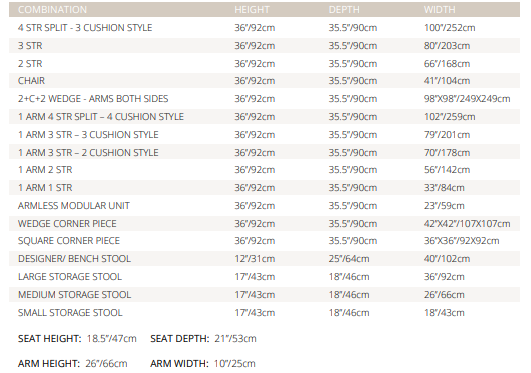The width and height of the screenshot is (531, 373).
Task: Click the SEAT HEIGHT label
Action: pos(49,338)
